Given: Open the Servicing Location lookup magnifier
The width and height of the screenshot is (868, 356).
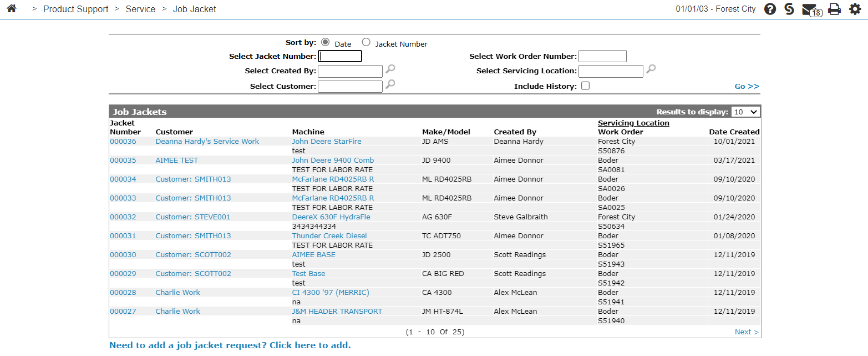Looking at the screenshot, I should coord(651,69).
